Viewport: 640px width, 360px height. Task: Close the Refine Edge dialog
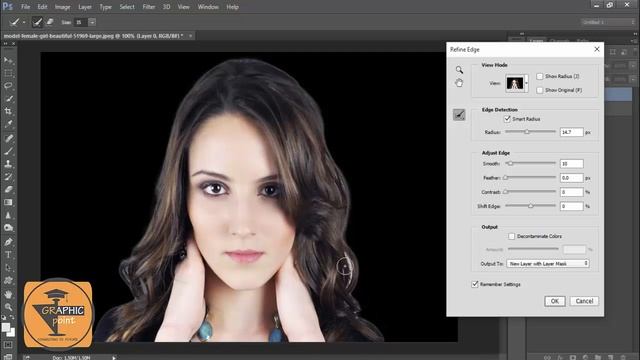(597, 49)
